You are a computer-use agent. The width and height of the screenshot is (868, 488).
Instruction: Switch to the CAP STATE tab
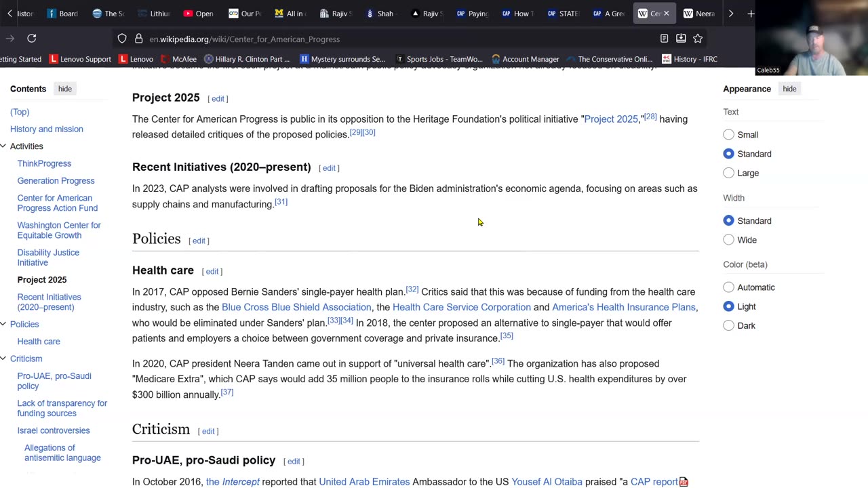pyautogui.click(x=563, y=14)
